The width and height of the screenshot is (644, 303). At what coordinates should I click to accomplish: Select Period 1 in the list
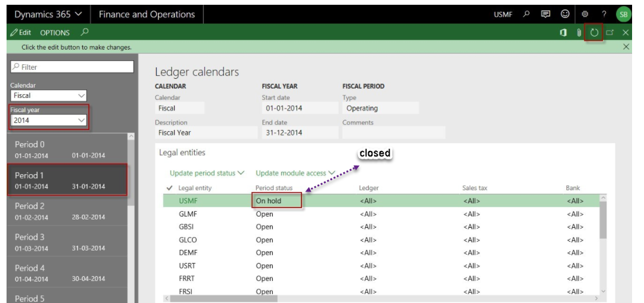point(67,180)
